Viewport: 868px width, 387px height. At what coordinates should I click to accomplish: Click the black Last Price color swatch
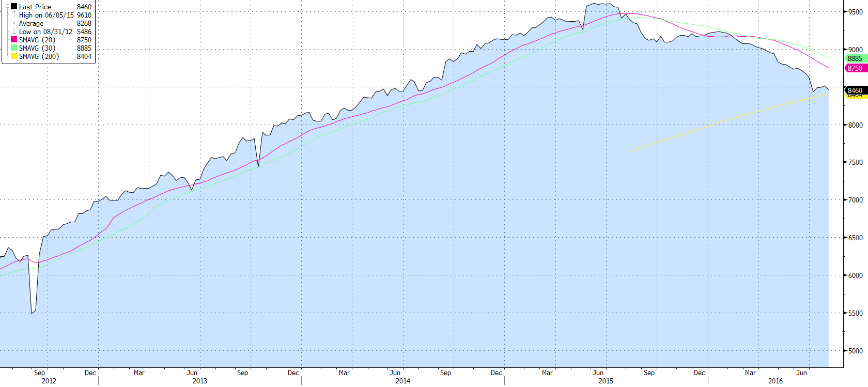click(x=14, y=7)
